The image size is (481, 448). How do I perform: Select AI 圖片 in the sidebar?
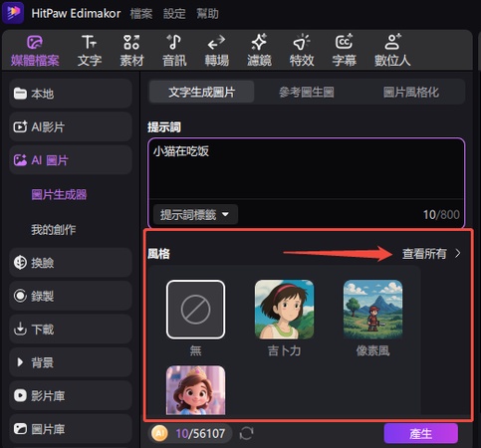(x=71, y=160)
